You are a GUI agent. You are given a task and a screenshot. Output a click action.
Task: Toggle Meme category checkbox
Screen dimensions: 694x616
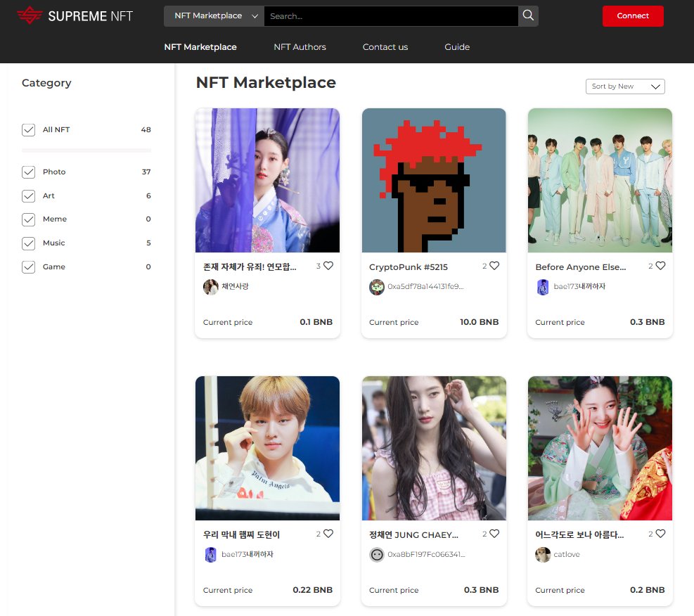pos(28,219)
